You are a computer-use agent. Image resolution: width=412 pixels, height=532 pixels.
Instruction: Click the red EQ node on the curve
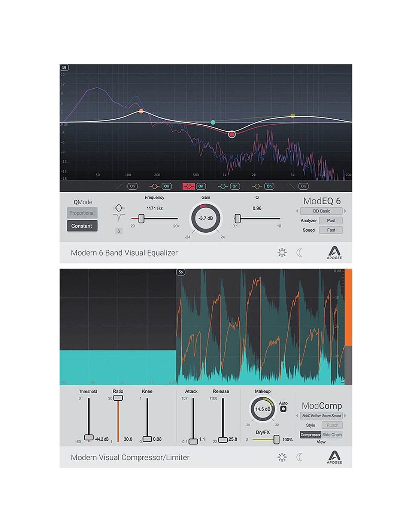[x=232, y=134]
